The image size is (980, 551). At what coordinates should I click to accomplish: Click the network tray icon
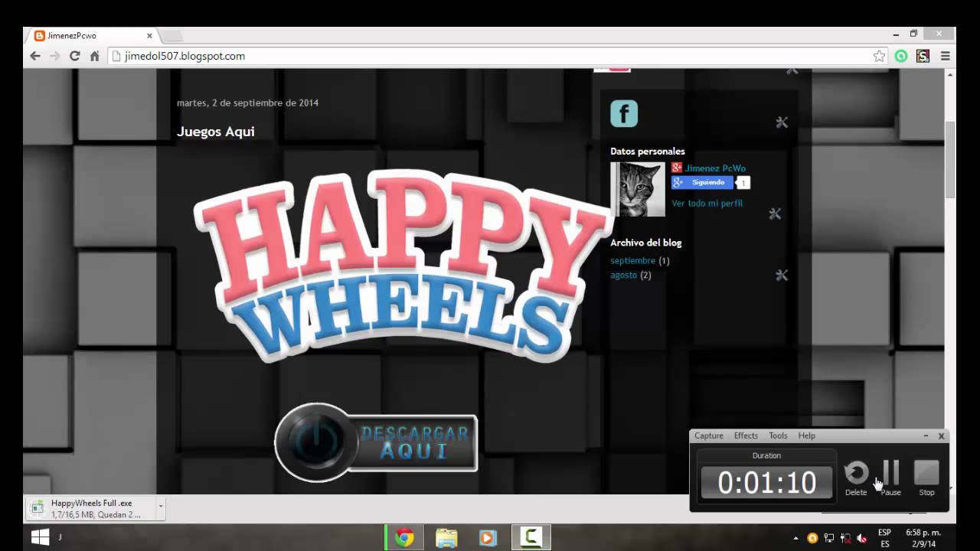coord(828,538)
